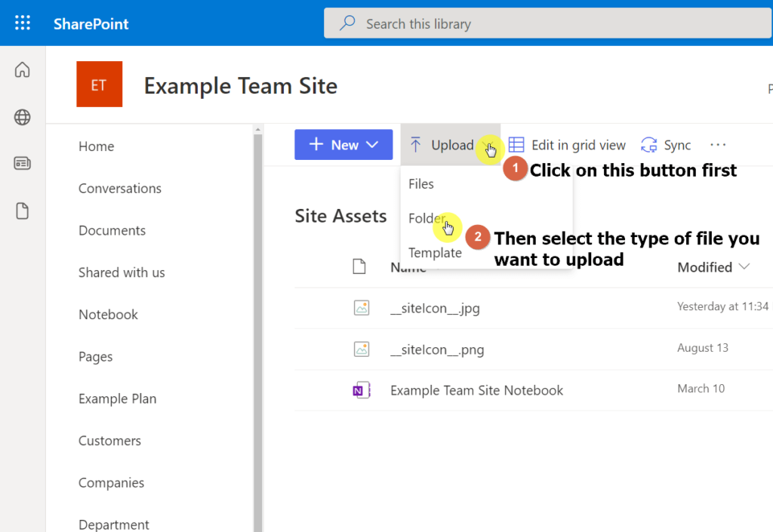Viewport: 773px width, 532px height.
Task: Open Notebook in site navigation
Action: 108,314
